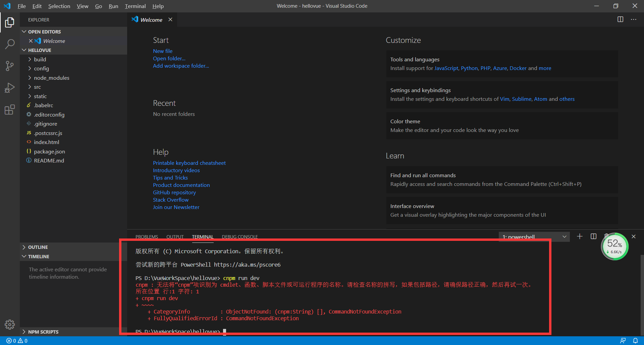The height and width of the screenshot is (345, 644).
Task: Open the Edit menu
Action: tap(37, 6)
